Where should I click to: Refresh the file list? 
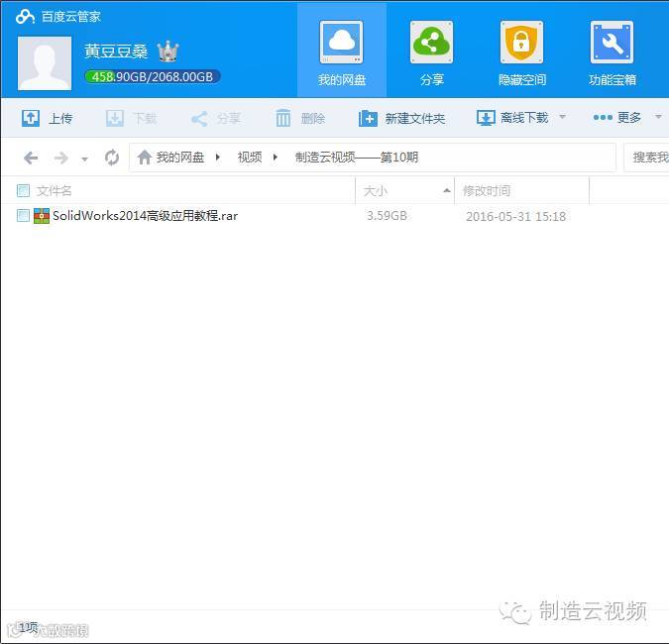tap(112, 158)
